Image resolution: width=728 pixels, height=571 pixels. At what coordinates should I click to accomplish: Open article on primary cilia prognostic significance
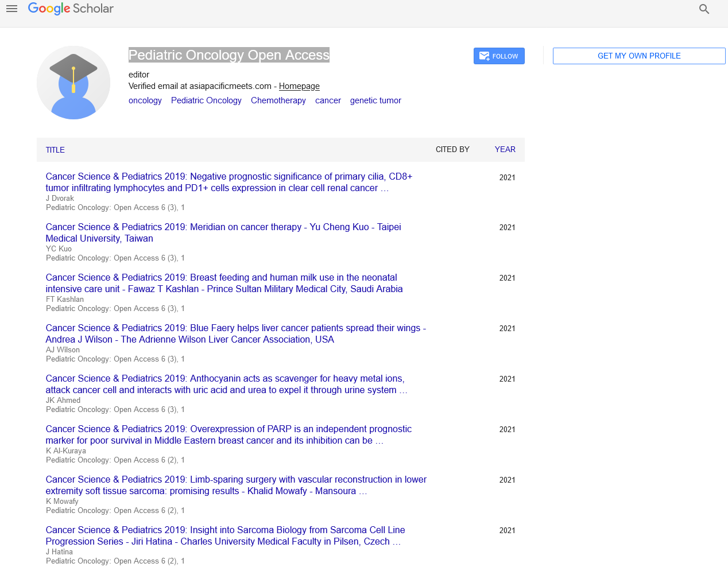coord(229,182)
